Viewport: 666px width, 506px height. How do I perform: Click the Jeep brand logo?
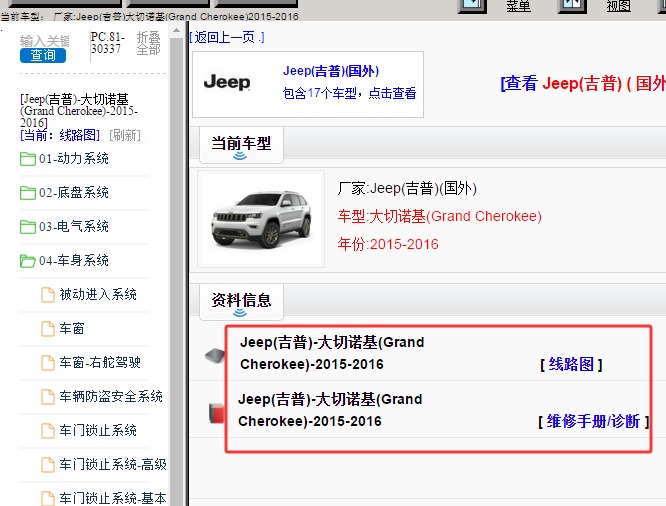tap(227, 82)
